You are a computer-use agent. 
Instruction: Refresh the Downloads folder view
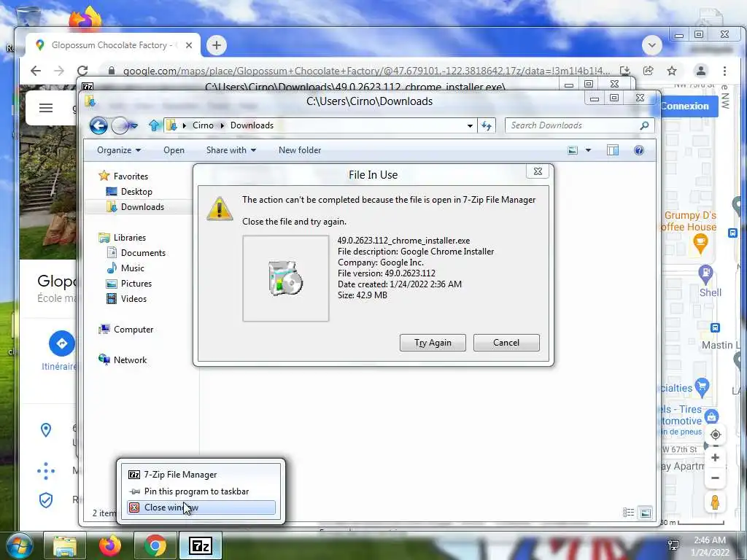click(487, 125)
